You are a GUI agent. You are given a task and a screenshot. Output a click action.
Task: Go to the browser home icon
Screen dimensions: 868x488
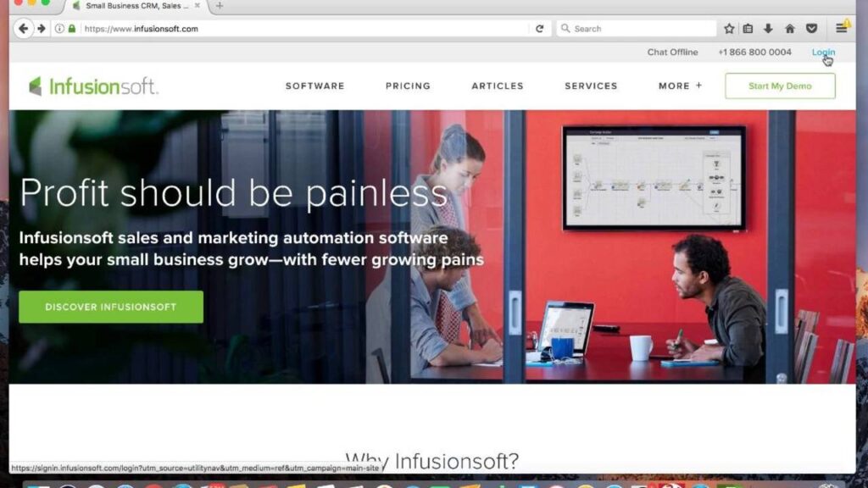(x=790, y=29)
